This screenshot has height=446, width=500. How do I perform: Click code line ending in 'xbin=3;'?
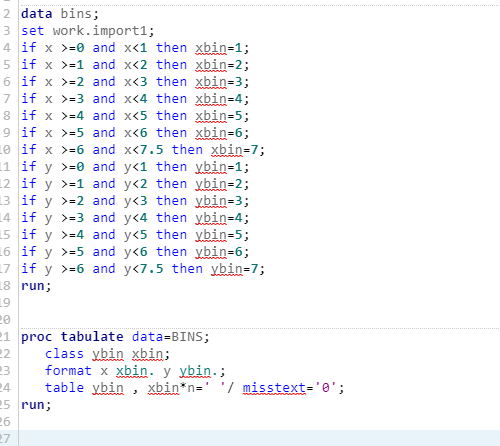[135, 82]
